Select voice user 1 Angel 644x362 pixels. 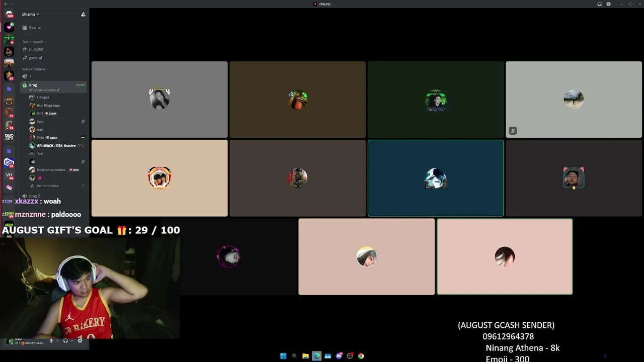[57, 97]
